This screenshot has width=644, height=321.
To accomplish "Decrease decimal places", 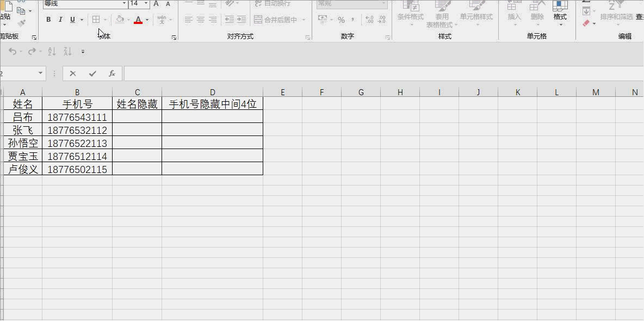I will (381, 20).
